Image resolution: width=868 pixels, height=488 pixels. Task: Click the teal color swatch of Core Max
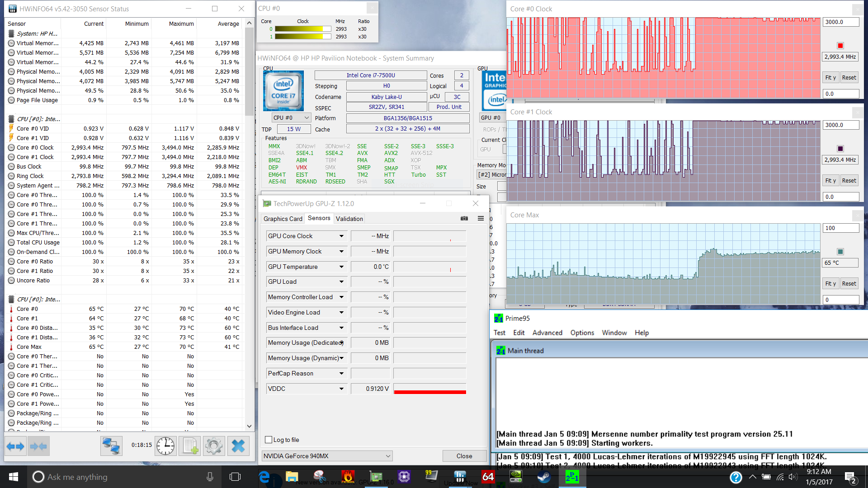coord(840,252)
